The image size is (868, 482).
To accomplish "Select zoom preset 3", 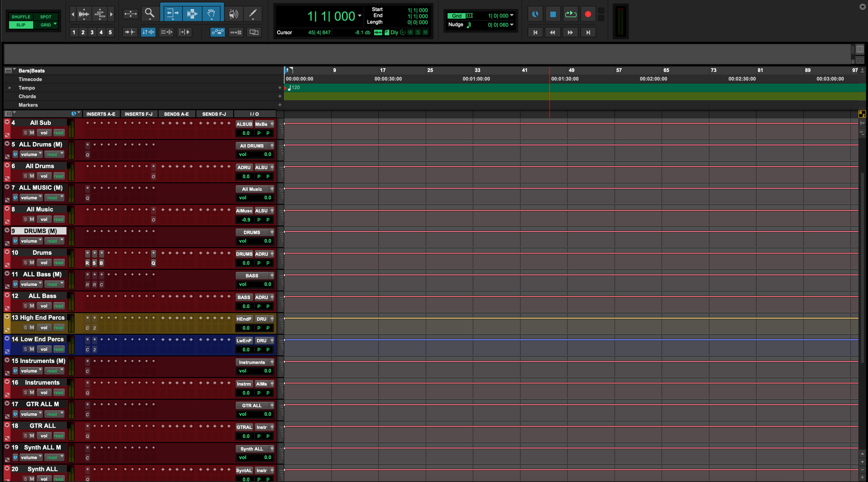I will [92, 32].
